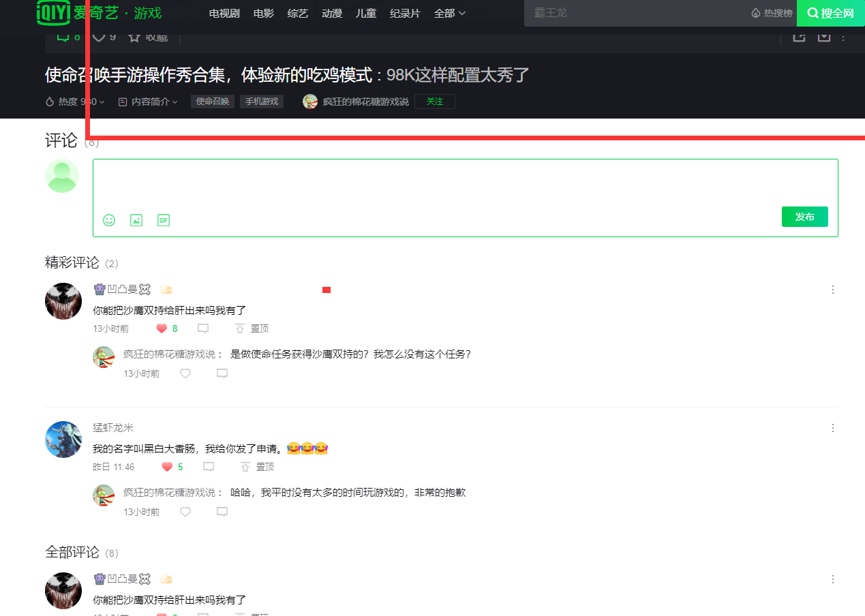Like the reply about 使命任务
Viewport: 865px width, 616px height.
point(185,373)
